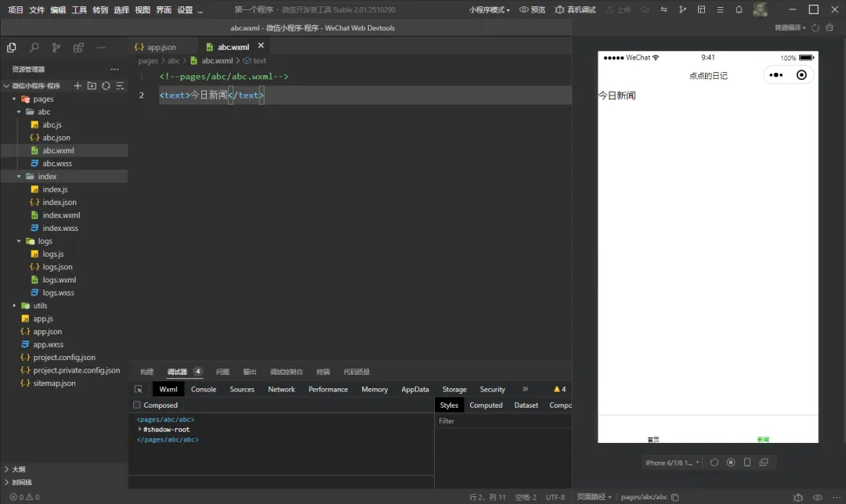Click the element inspector picker icon
This screenshot has height=504, width=846.
[139, 389]
